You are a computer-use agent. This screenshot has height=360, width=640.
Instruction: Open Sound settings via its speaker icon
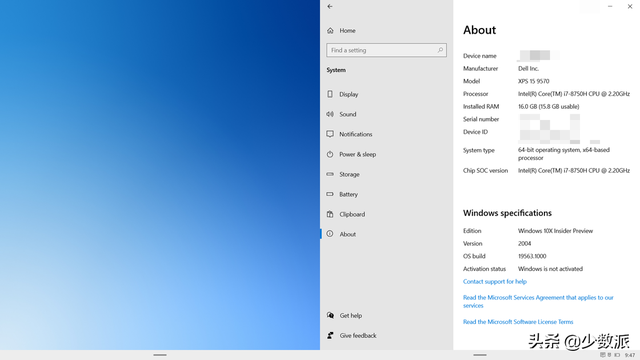click(330, 114)
